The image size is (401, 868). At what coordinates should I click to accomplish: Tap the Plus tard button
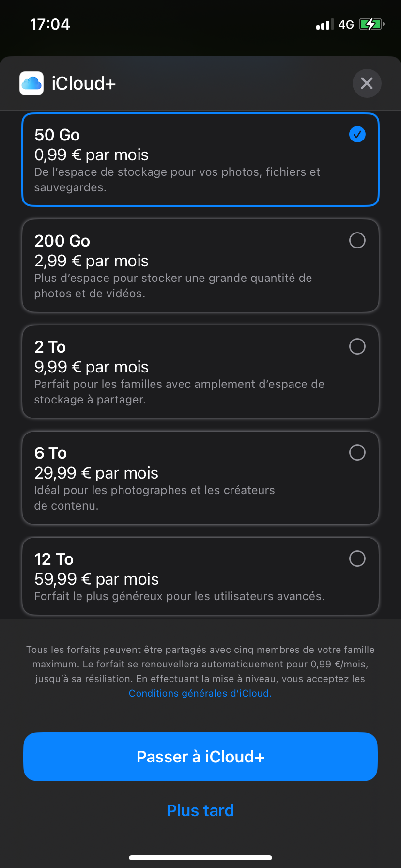[x=200, y=810]
